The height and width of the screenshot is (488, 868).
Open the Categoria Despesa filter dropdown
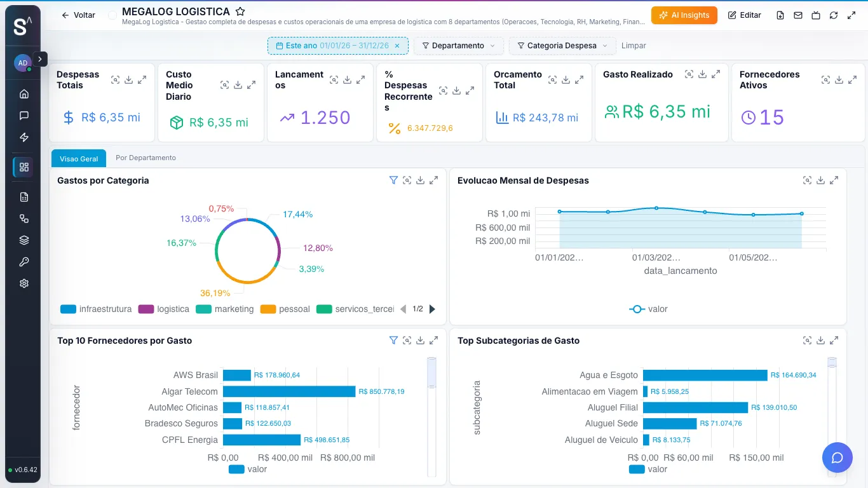point(562,46)
